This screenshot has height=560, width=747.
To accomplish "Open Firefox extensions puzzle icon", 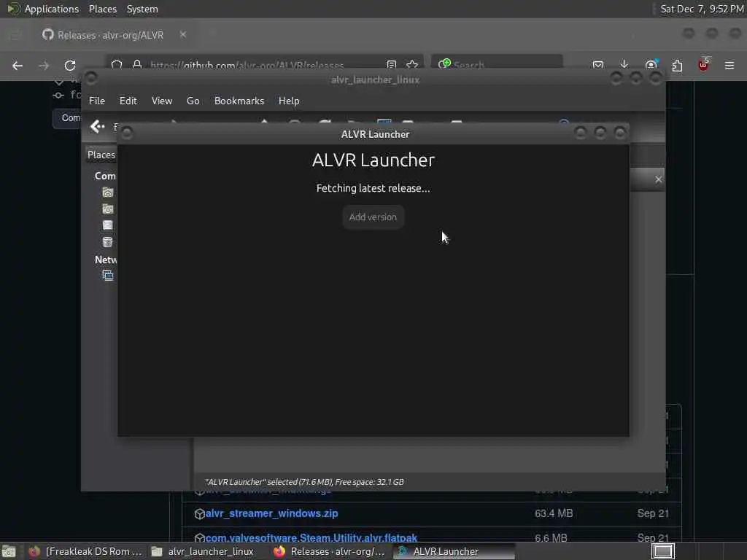I will (x=677, y=65).
